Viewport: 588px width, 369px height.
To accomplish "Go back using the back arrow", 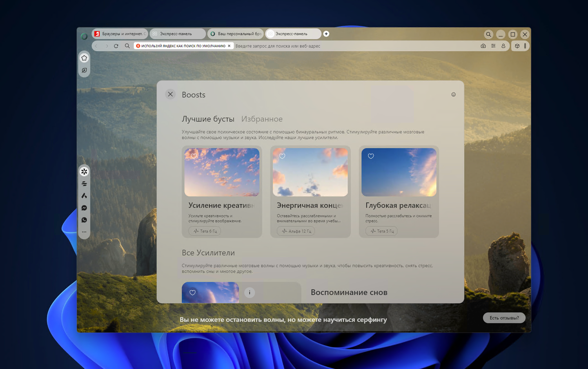I will coord(96,46).
